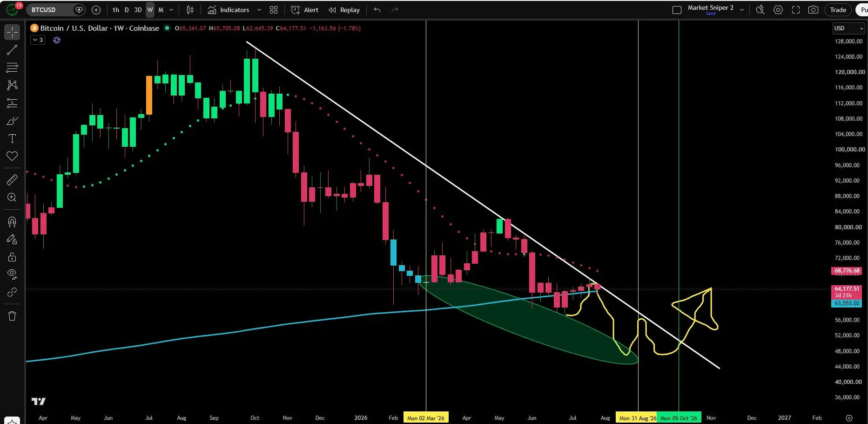
Task: Add symbol with the plus compare icon
Action: (x=96, y=10)
